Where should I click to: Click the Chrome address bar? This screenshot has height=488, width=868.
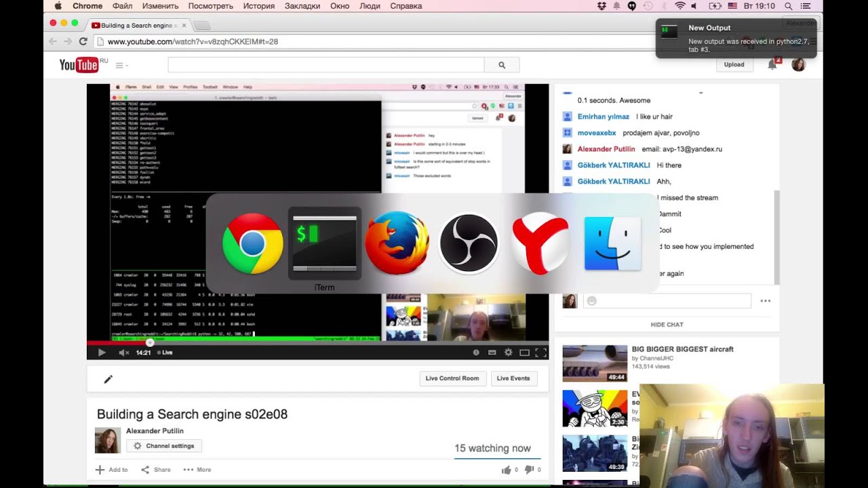pyautogui.click(x=380, y=41)
